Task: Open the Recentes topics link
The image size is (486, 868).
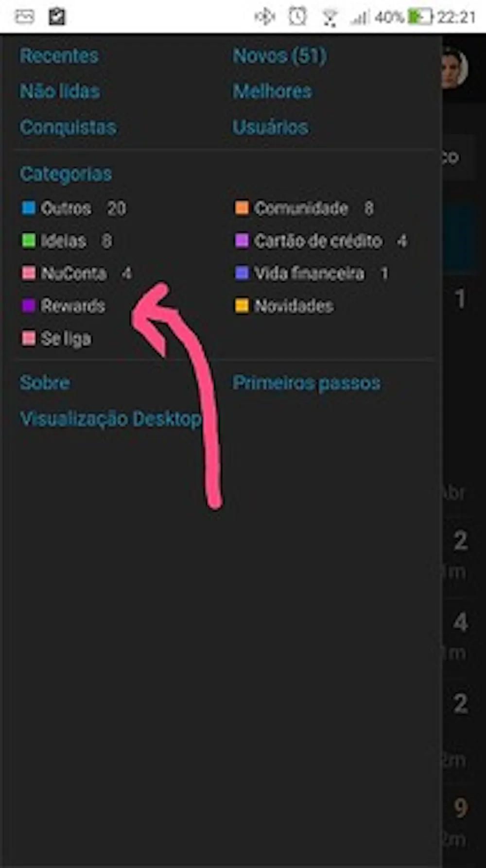Action: pyautogui.click(x=59, y=56)
